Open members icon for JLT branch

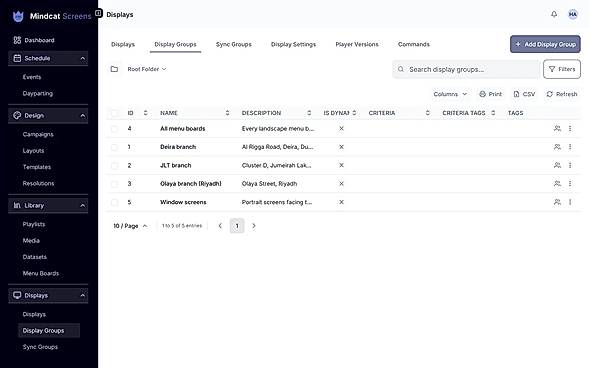(x=557, y=165)
